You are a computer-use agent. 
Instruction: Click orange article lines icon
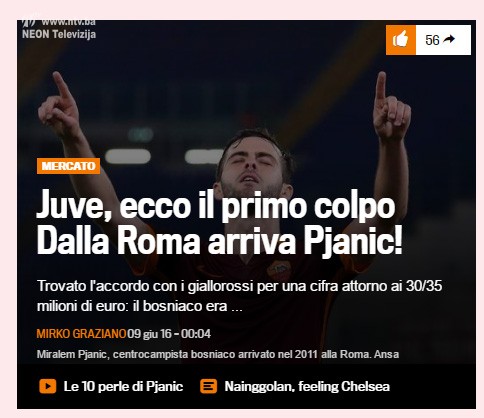[209, 386]
